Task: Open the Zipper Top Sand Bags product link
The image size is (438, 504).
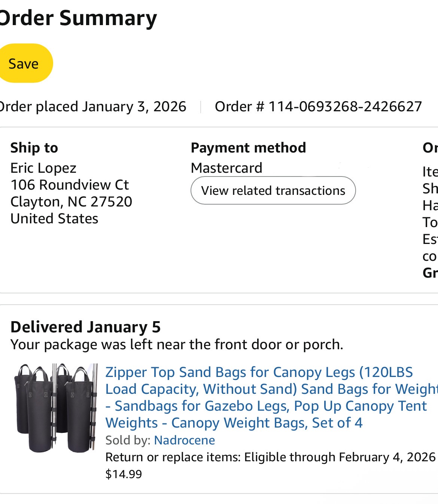Action: coord(258,397)
